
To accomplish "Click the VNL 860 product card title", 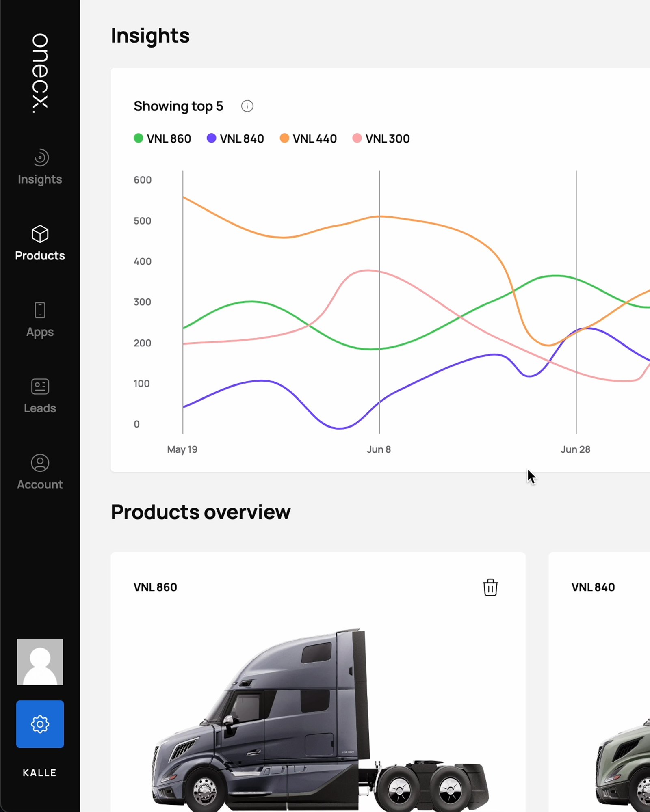I will (155, 587).
